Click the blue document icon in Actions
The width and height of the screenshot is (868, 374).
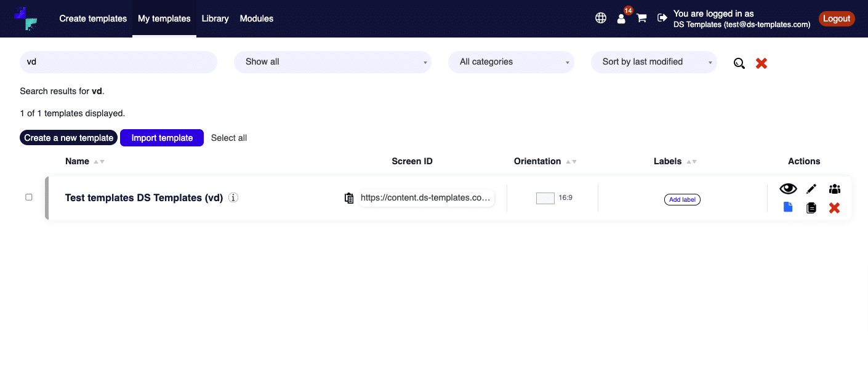(x=788, y=207)
